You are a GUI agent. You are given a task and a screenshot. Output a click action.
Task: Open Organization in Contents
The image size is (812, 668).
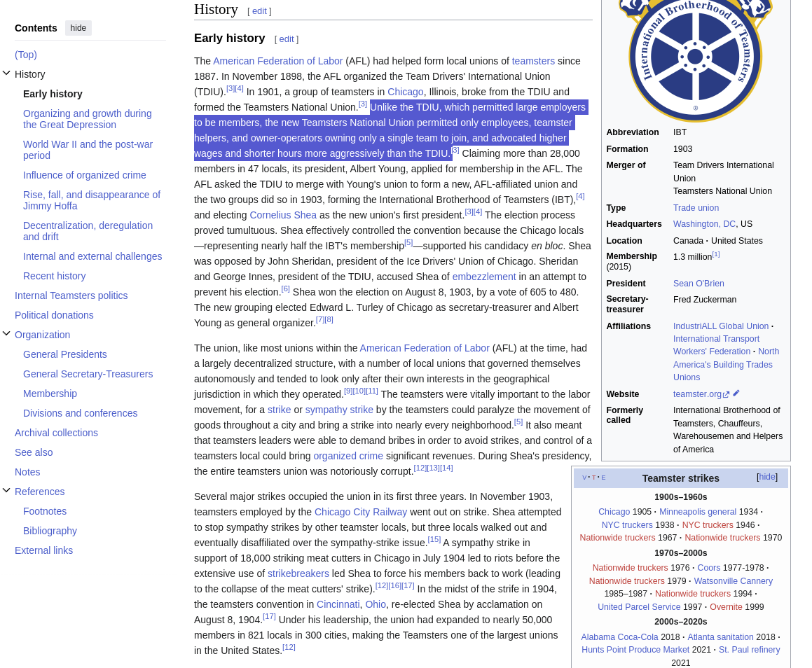[43, 335]
